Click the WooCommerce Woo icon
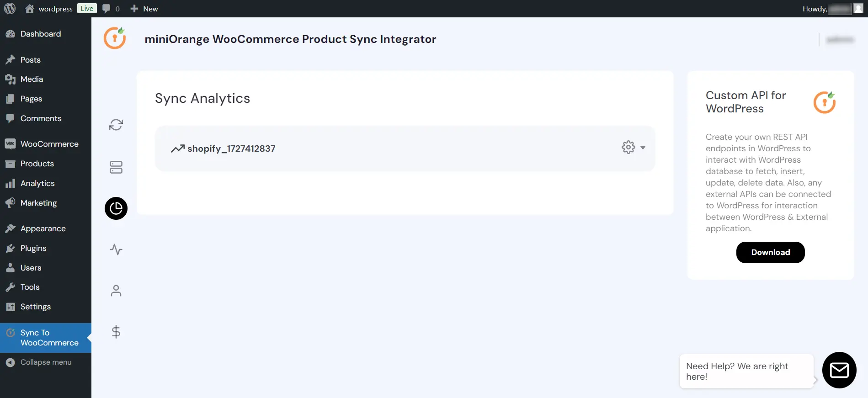The width and height of the screenshot is (868, 398). click(10, 144)
